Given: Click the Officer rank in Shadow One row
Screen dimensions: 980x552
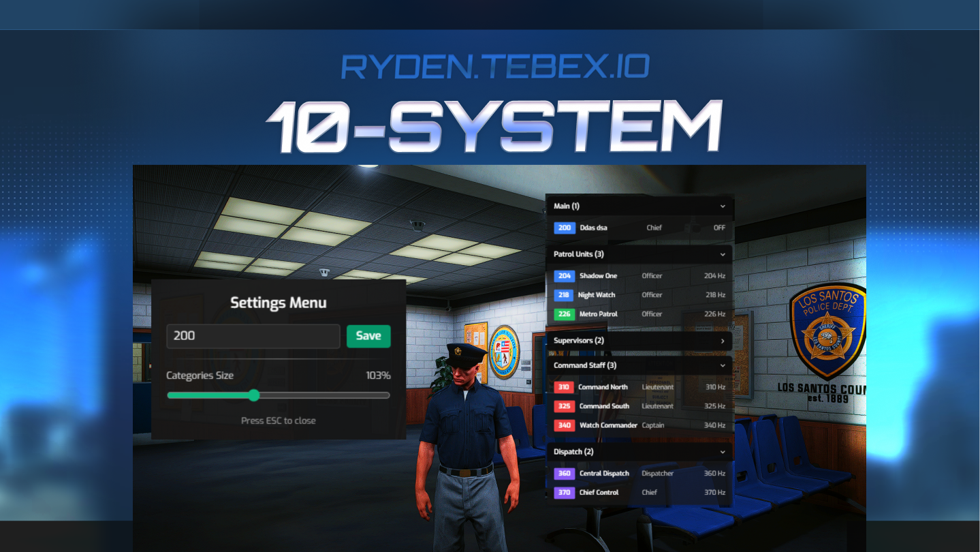Looking at the screenshot, I should 652,276.
